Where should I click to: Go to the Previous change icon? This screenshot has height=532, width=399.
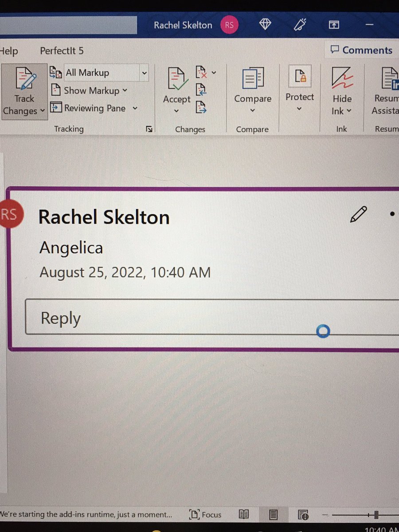[x=201, y=90]
